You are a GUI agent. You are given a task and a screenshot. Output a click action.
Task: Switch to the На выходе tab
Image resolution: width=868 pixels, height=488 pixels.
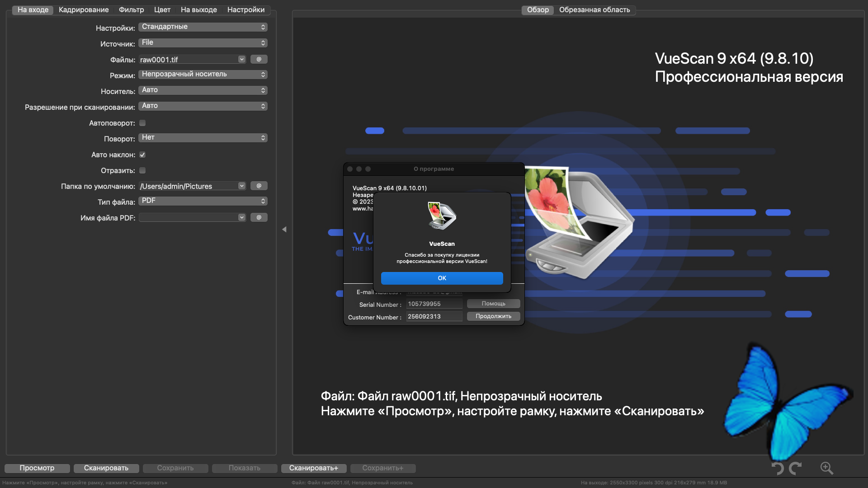(x=199, y=10)
